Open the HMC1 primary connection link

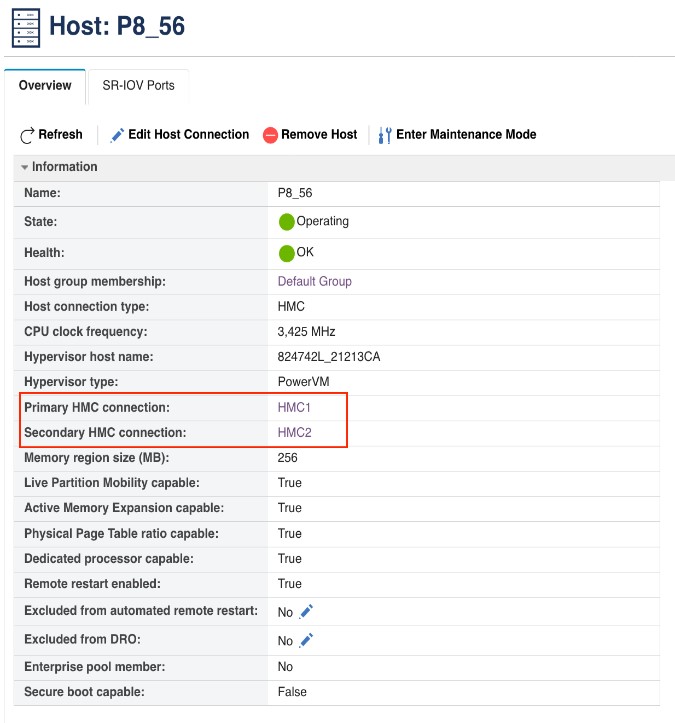pos(294,408)
